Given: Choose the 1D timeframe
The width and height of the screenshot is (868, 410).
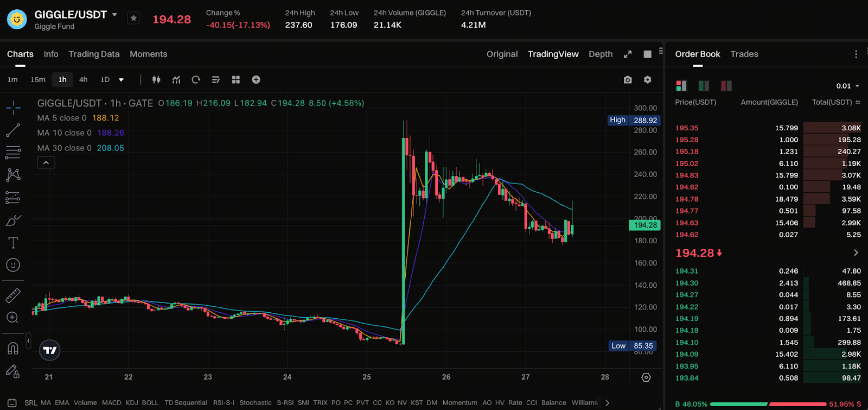Looking at the screenshot, I should pos(105,80).
